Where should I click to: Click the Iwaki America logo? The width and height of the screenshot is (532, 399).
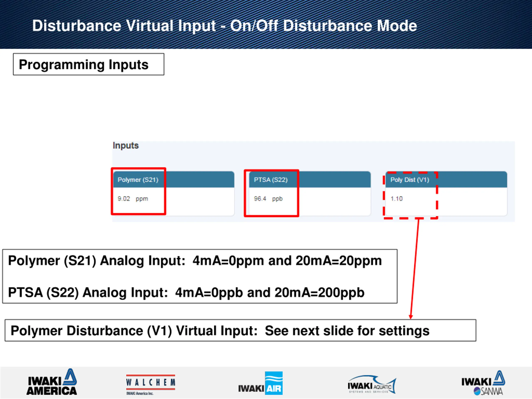52,382
